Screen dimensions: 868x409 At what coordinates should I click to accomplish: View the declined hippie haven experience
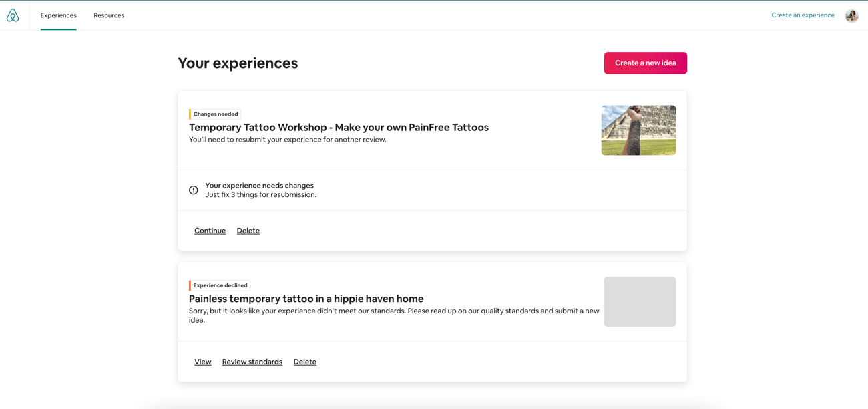(202, 362)
